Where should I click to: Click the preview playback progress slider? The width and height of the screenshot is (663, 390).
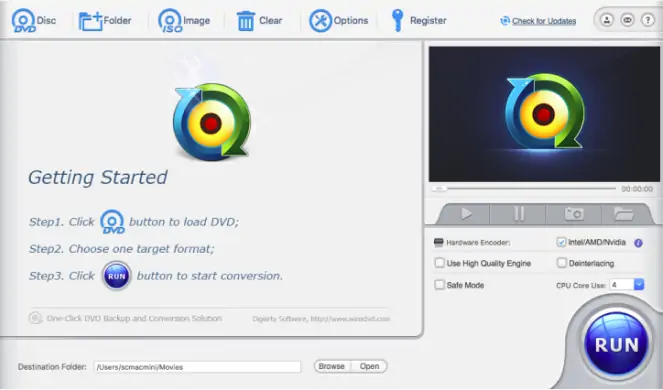click(x=523, y=188)
